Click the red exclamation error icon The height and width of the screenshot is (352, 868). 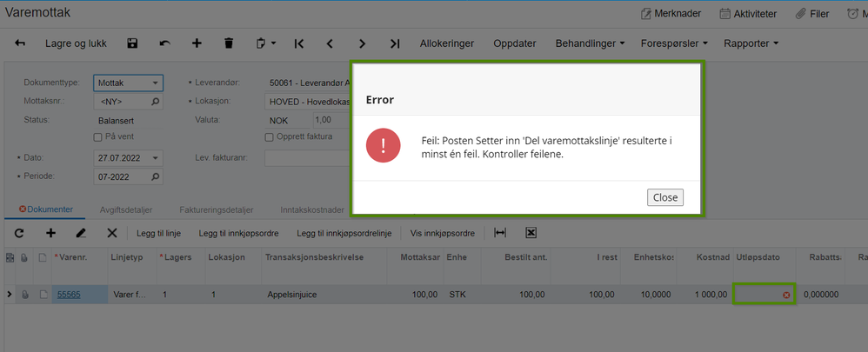click(x=383, y=147)
